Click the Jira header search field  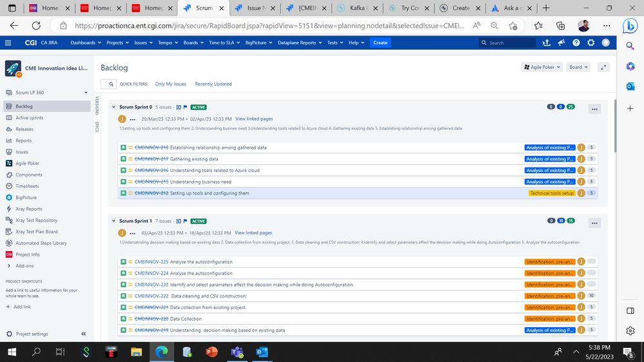point(507,43)
